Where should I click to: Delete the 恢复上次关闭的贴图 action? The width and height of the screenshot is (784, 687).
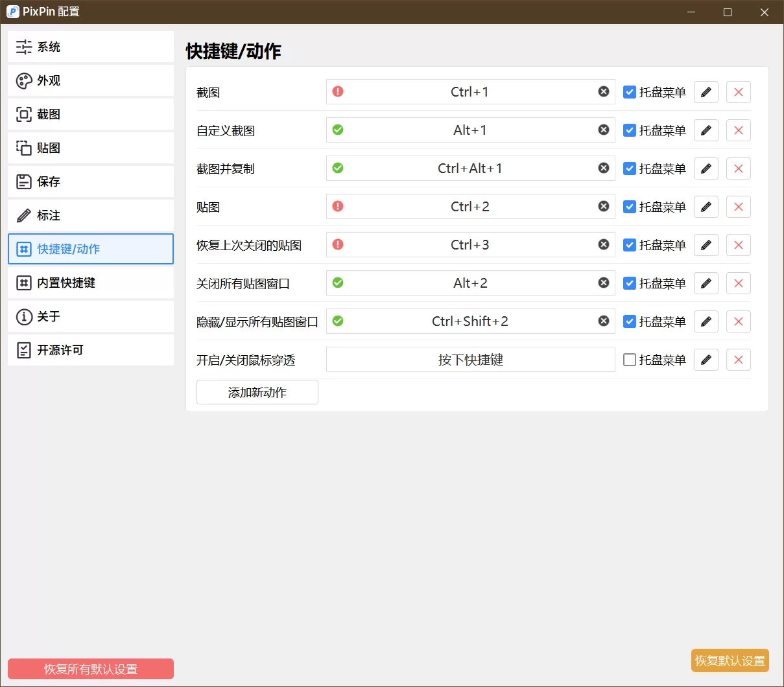(x=738, y=244)
